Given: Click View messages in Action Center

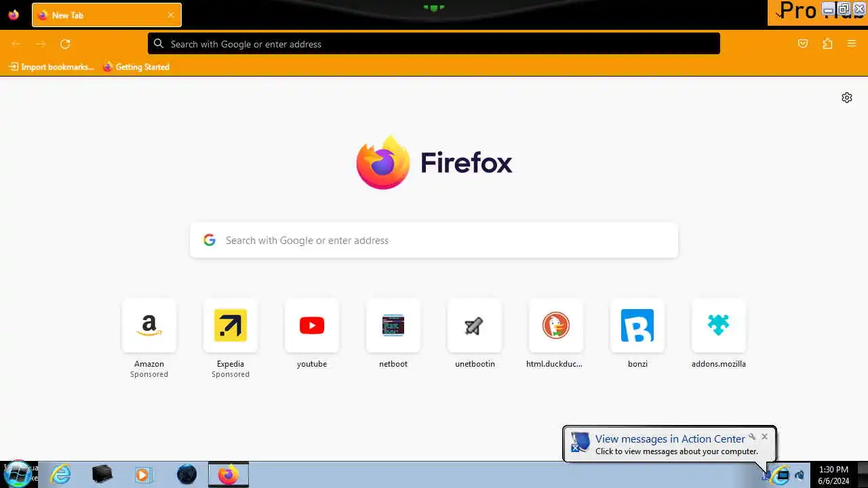Looking at the screenshot, I should [670, 439].
